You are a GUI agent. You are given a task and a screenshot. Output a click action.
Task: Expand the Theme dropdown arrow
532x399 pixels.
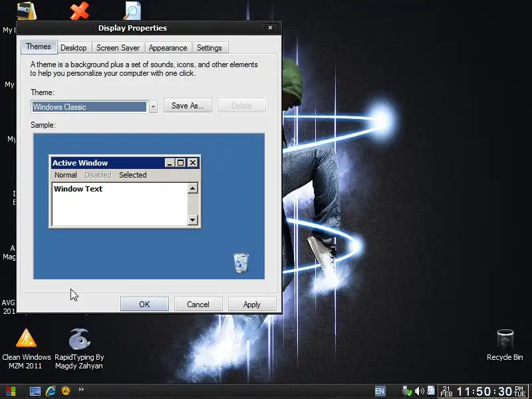pos(153,107)
